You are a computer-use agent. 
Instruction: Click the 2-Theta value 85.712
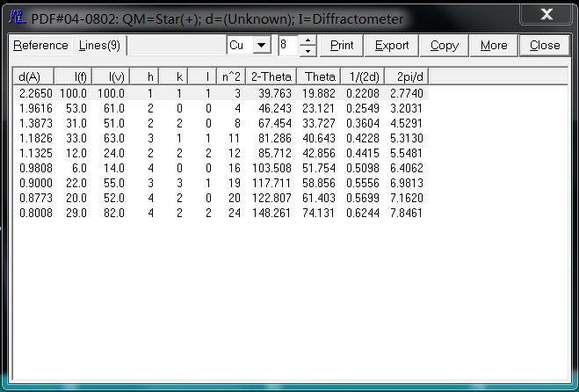click(275, 153)
